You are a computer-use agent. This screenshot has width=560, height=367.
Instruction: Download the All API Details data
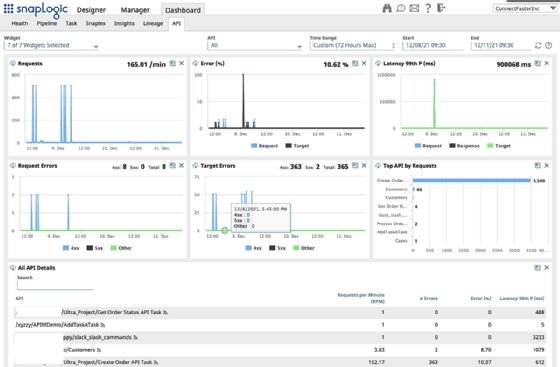[13, 268]
